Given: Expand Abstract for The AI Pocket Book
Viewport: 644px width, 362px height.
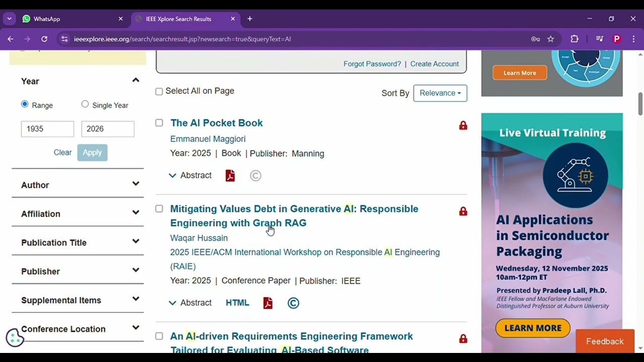Looking at the screenshot, I should click(x=190, y=175).
